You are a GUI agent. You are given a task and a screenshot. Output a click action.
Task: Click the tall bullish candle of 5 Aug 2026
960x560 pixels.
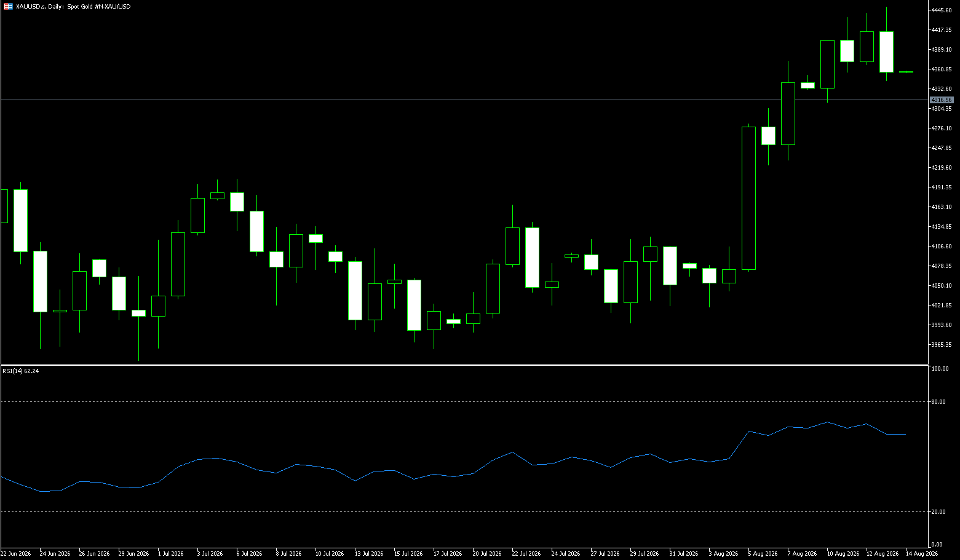pos(748,198)
